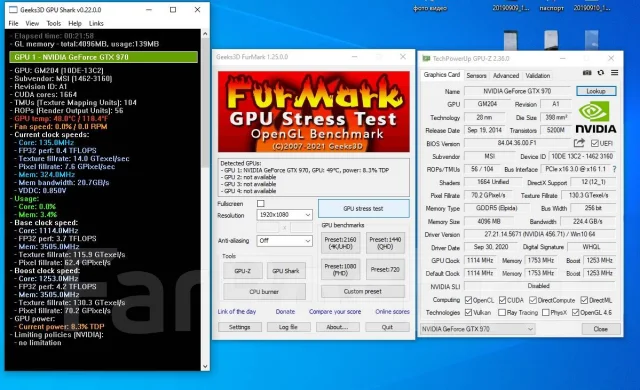The width and height of the screenshot is (640, 390).
Task: Click the custom resolution width field
Action: point(268,227)
